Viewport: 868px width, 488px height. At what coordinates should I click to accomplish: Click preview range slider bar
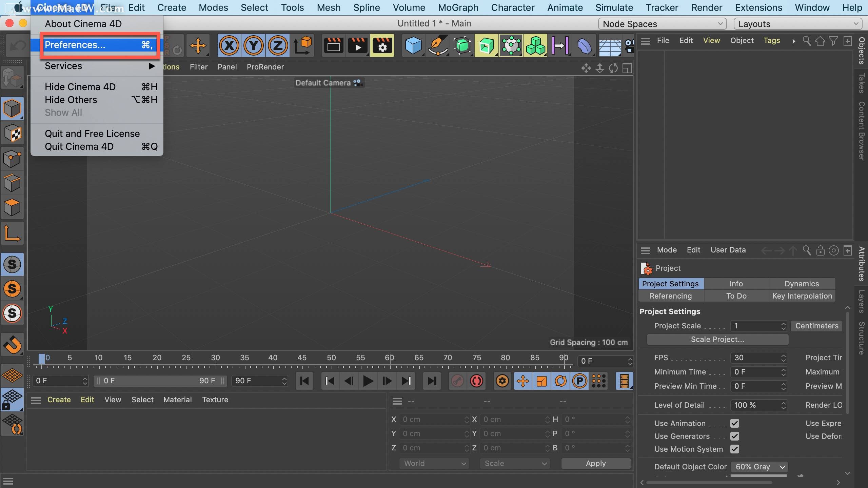(160, 381)
